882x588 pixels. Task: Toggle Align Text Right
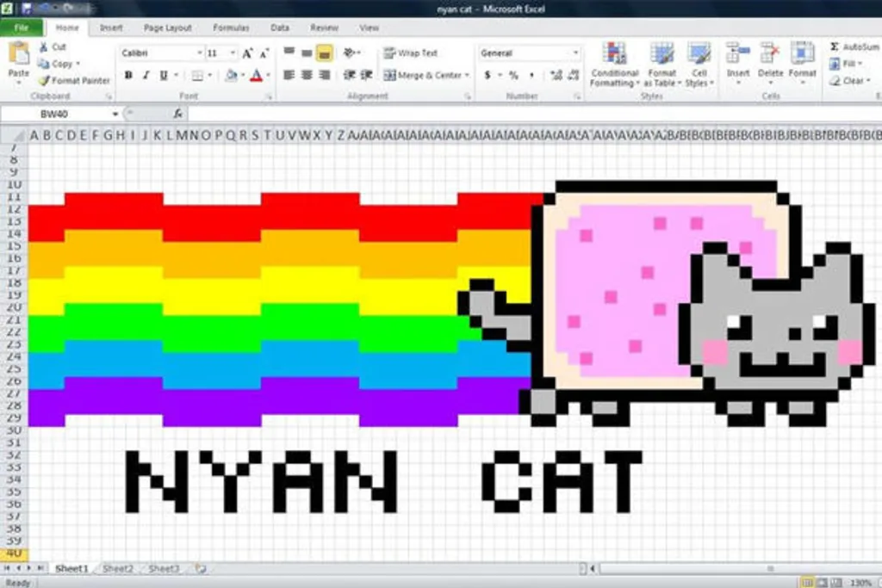coord(324,75)
